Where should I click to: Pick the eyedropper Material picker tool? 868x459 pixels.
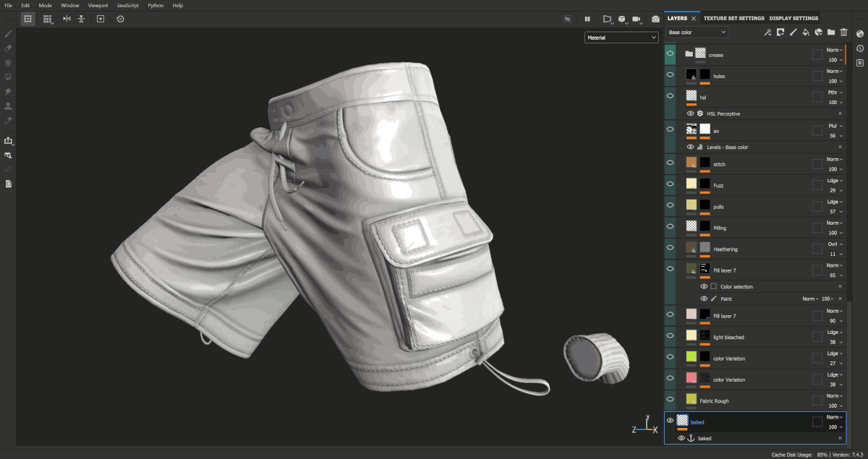(x=8, y=121)
